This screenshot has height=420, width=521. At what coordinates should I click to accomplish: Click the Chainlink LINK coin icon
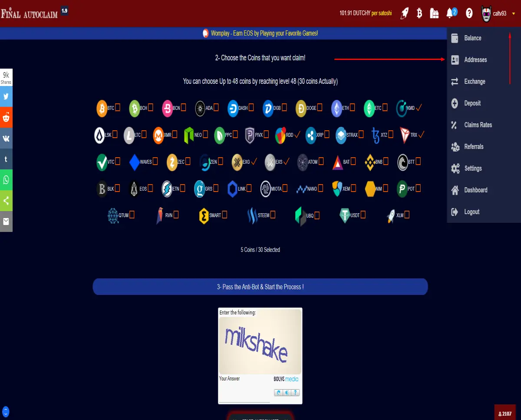point(233,189)
